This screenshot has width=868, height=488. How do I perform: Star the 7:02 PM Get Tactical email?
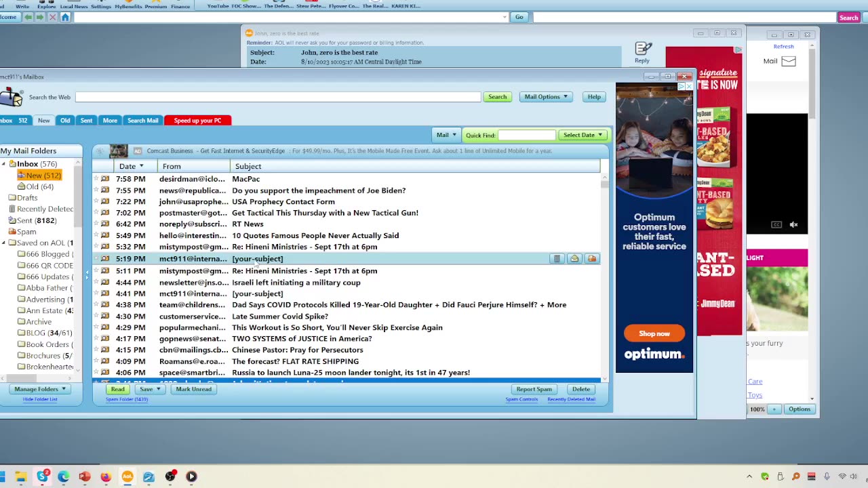coord(96,213)
